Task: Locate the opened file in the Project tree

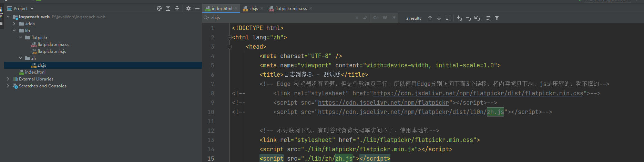Action: 159,8
